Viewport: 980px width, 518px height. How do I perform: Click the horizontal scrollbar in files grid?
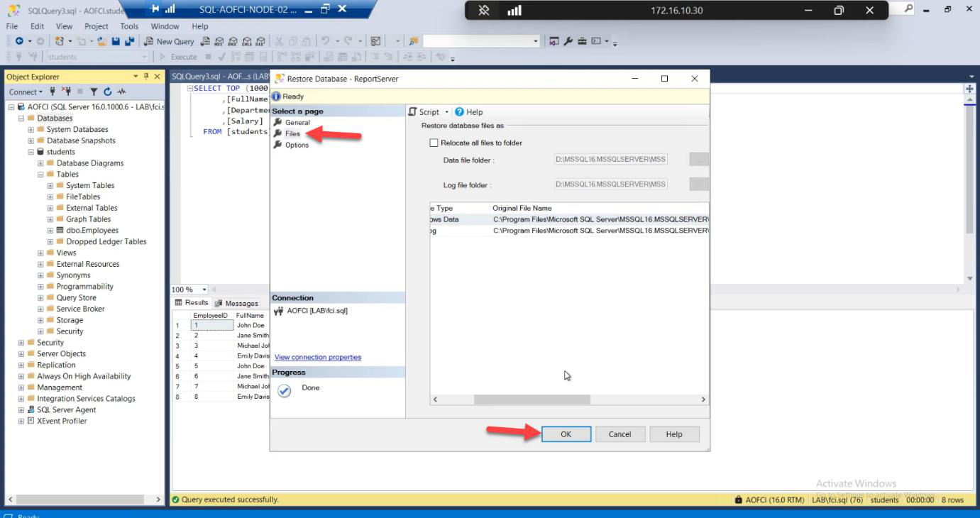tap(532, 399)
